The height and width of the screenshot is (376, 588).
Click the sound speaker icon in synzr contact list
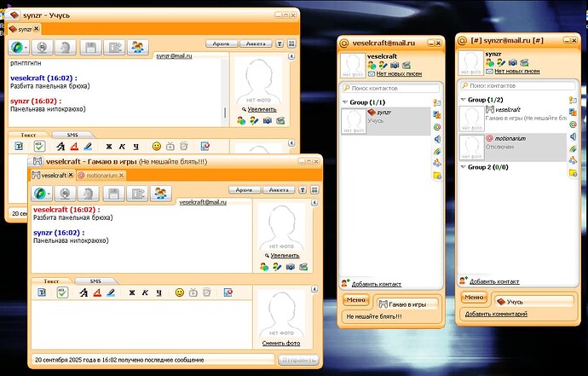click(574, 136)
